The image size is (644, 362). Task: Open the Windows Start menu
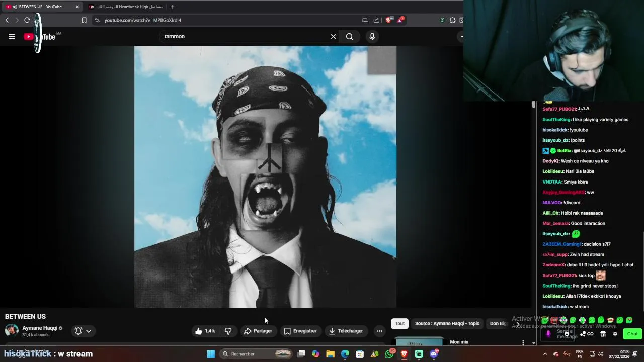tap(211, 354)
